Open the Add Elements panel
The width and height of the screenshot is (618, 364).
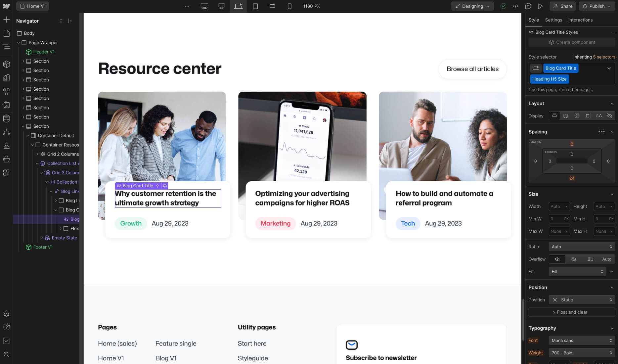click(x=7, y=20)
